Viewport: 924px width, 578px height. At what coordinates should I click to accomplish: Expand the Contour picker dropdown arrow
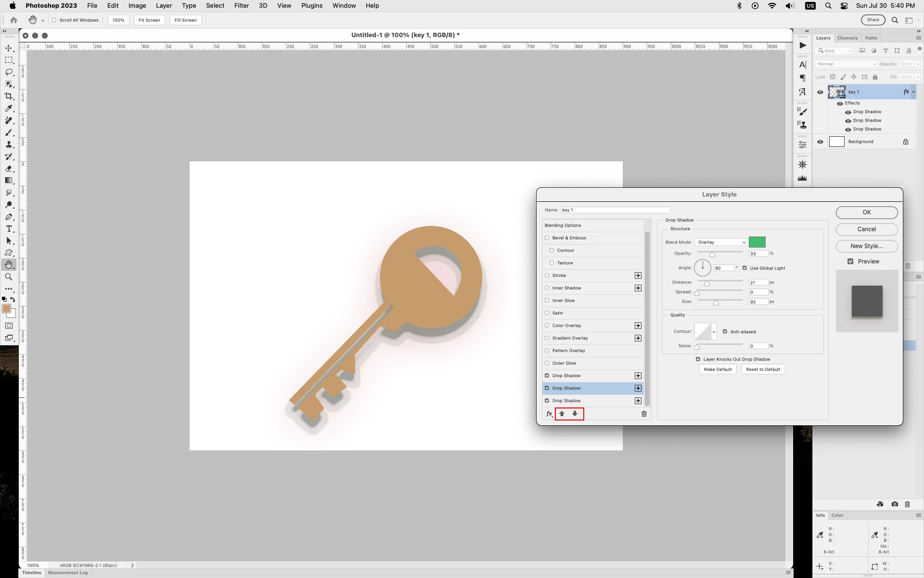714,332
